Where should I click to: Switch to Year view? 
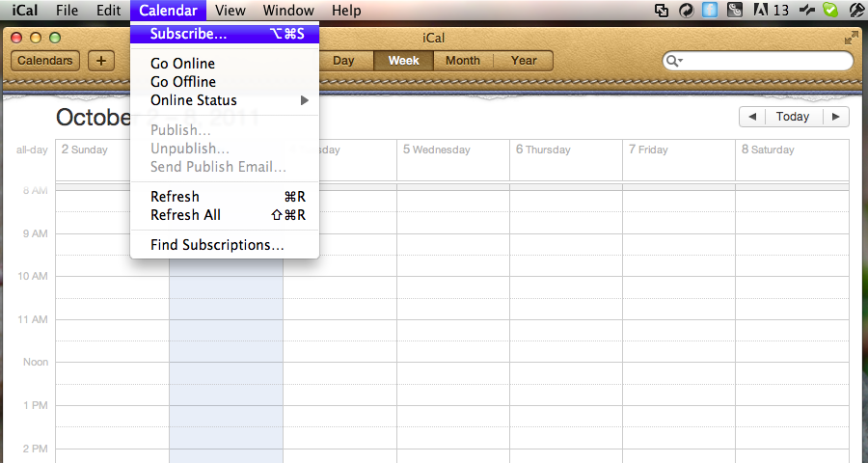pyautogui.click(x=524, y=61)
